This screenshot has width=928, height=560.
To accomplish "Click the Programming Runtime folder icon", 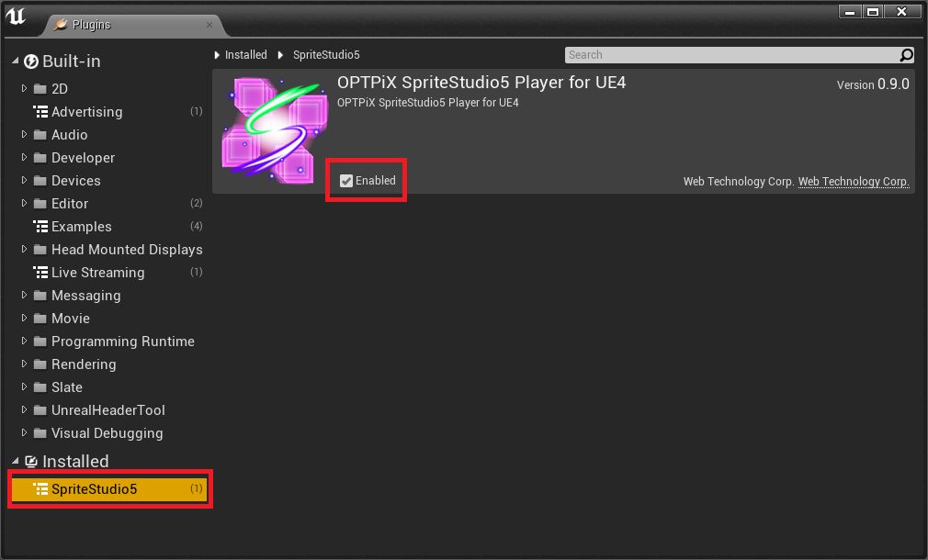I will 40,342.
